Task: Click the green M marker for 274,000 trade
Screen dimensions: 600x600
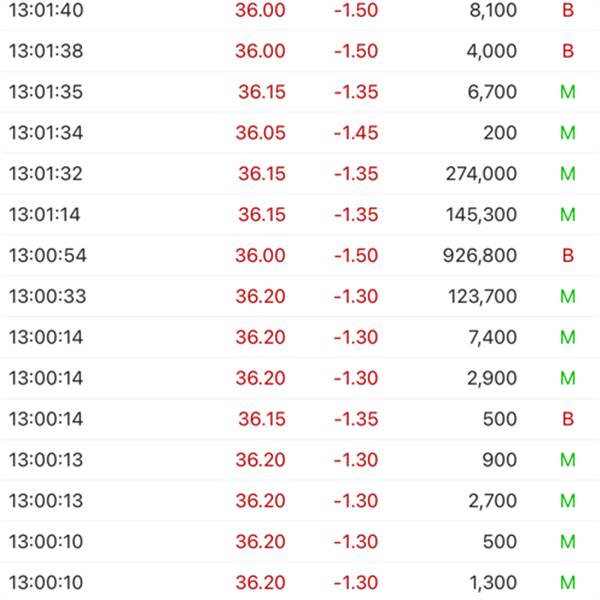Action: (x=568, y=174)
